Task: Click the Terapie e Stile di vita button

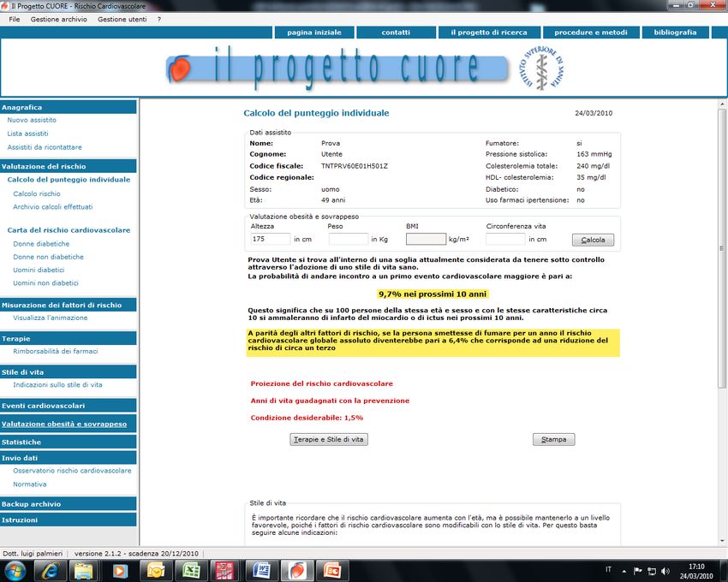Action: click(x=329, y=439)
